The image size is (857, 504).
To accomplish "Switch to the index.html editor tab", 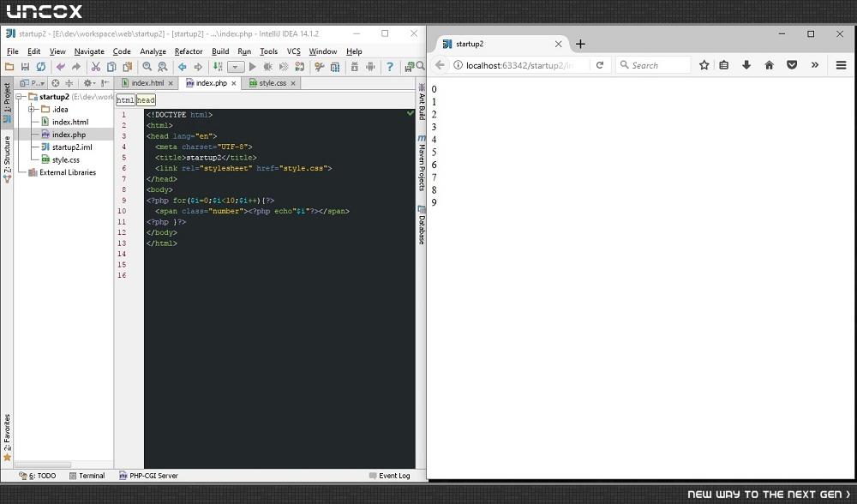I will (x=147, y=83).
